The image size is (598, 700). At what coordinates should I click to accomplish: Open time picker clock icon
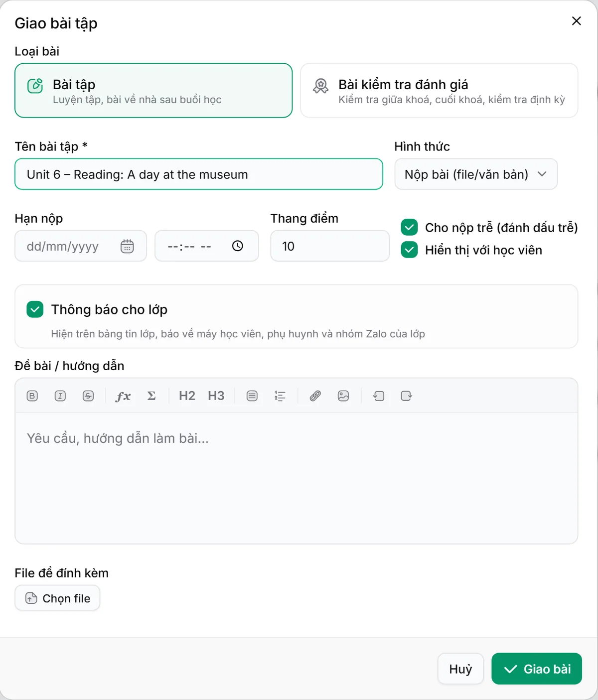[238, 246]
